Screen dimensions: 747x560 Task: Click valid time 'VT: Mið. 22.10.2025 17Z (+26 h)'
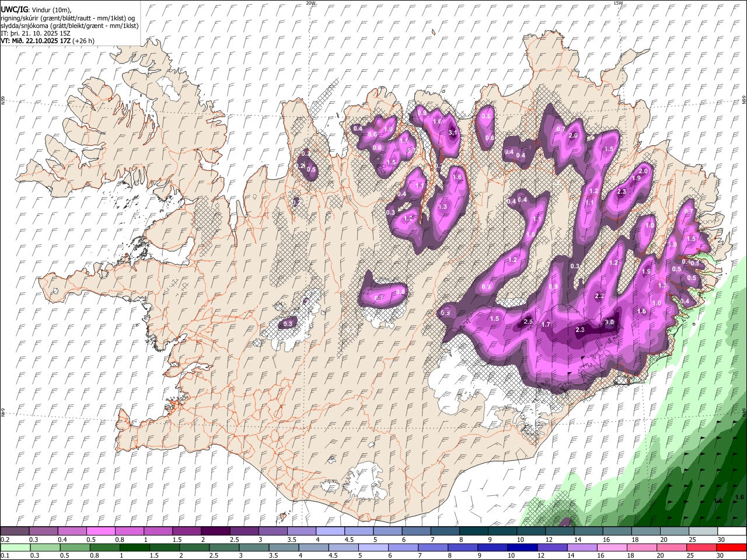[47, 41]
